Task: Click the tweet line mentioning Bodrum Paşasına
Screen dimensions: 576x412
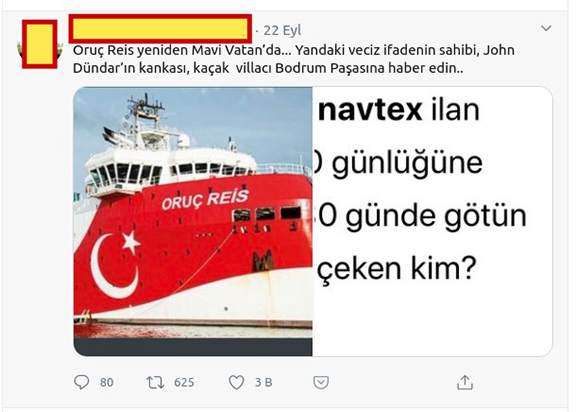Action: click(x=268, y=68)
